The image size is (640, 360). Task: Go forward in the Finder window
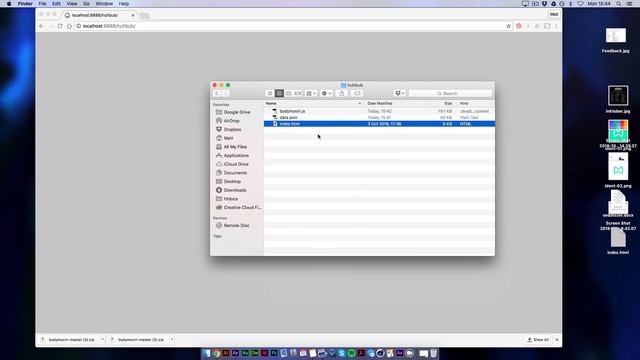225,93
